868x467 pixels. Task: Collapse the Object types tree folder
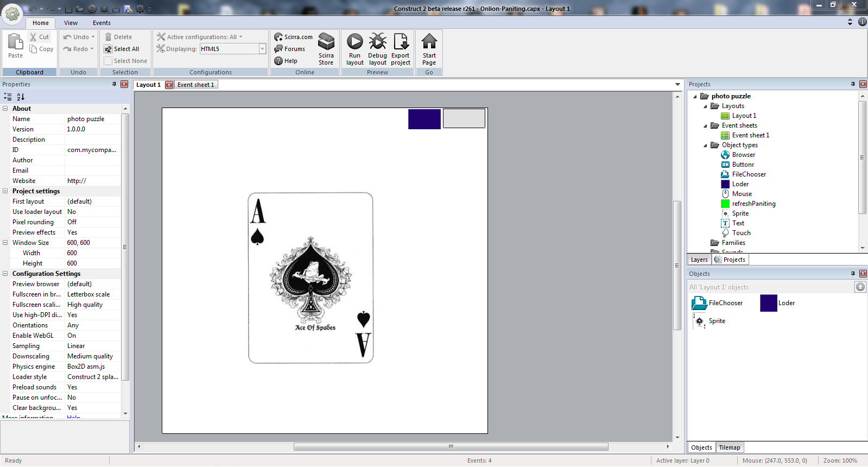705,146
